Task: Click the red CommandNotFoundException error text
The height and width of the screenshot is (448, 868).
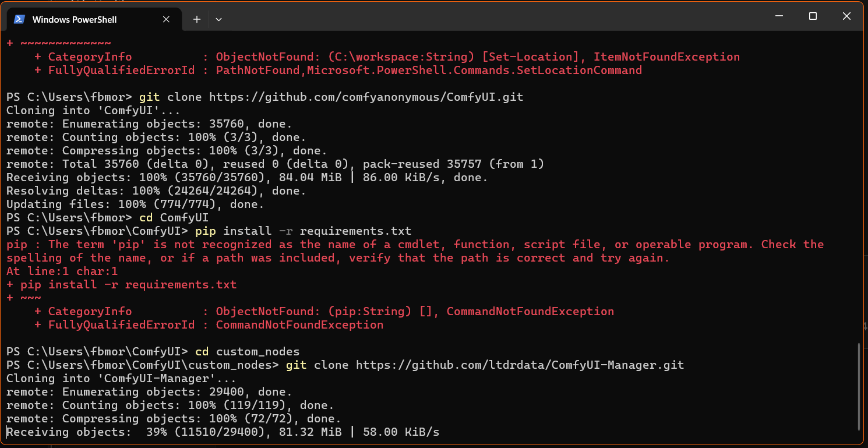Action: [x=299, y=325]
